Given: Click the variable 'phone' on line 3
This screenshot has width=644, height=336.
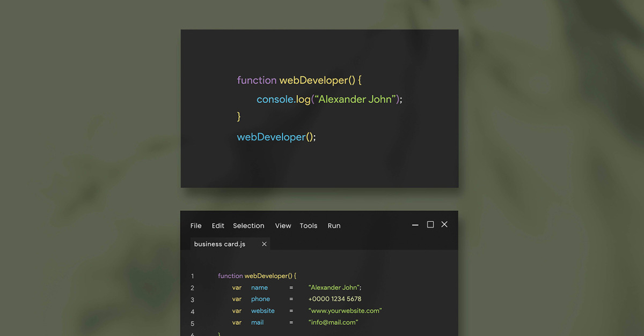Looking at the screenshot, I should (260, 299).
